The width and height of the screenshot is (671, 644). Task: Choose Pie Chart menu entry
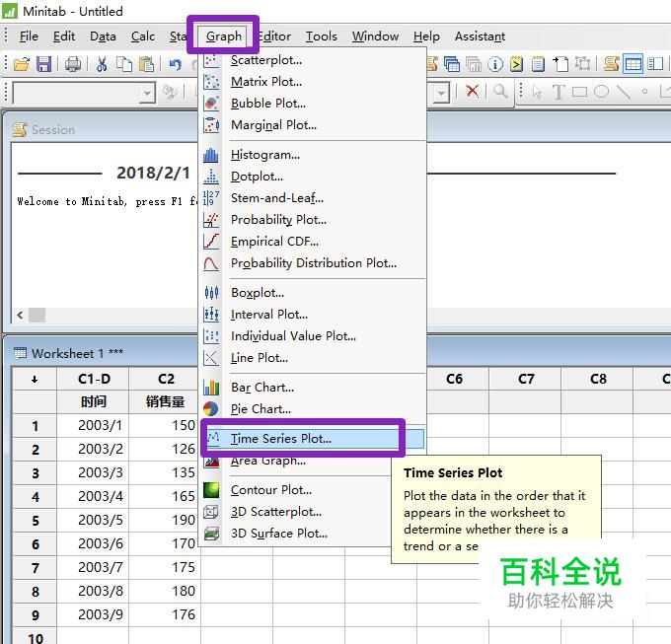313,409
